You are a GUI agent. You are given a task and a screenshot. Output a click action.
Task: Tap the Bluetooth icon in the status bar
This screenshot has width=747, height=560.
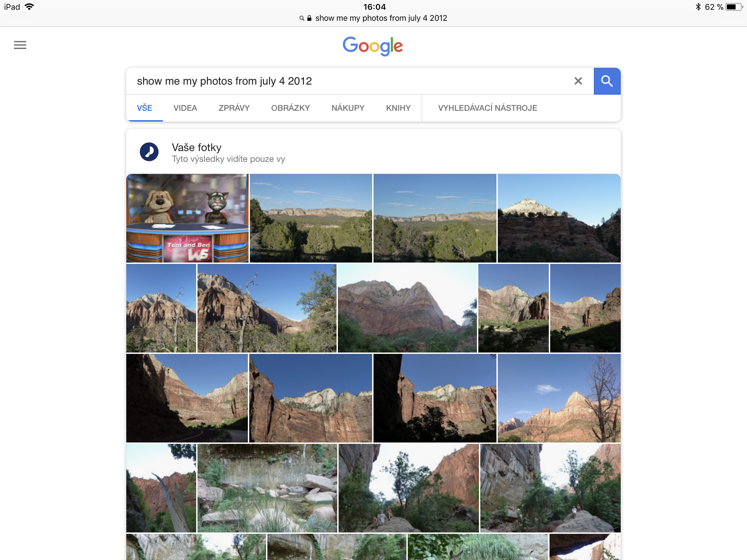tap(698, 7)
